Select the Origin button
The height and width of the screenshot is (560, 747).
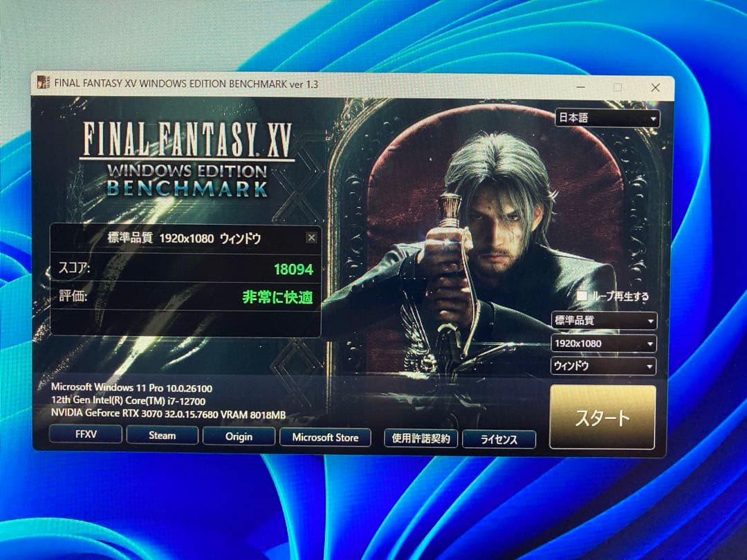(239, 437)
